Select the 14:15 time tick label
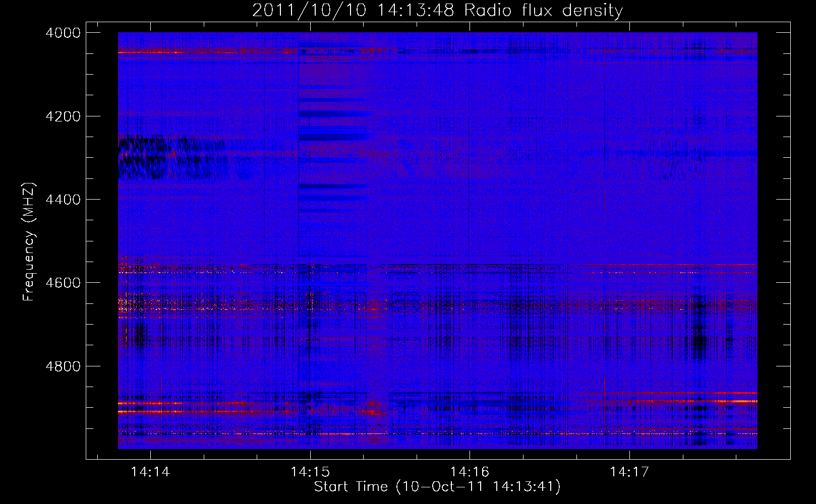 [x=310, y=472]
